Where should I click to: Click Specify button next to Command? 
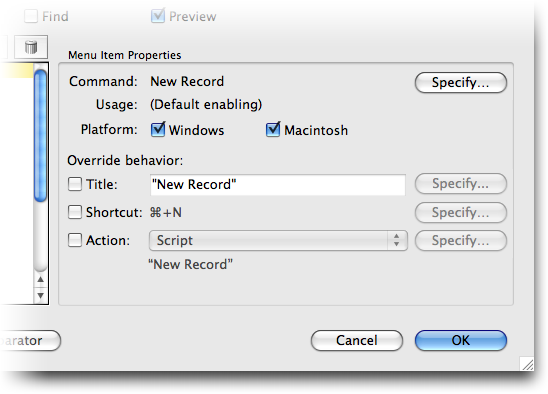(x=461, y=83)
